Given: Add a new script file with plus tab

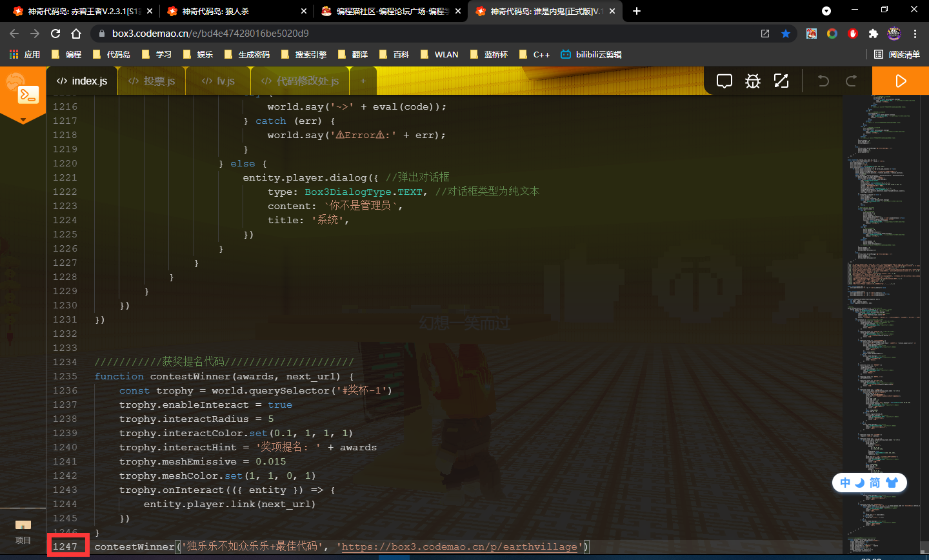Looking at the screenshot, I should 363,81.
